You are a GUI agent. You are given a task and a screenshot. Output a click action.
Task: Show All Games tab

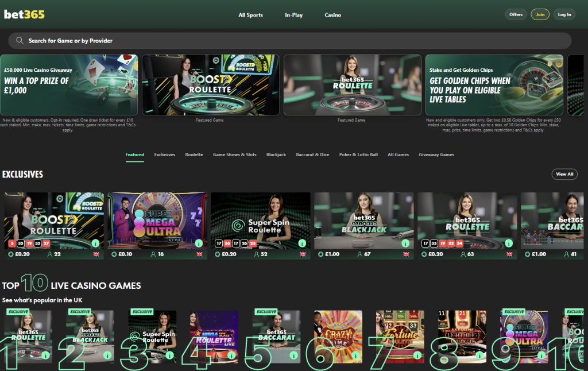pyautogui.click(x=399, y=154)
